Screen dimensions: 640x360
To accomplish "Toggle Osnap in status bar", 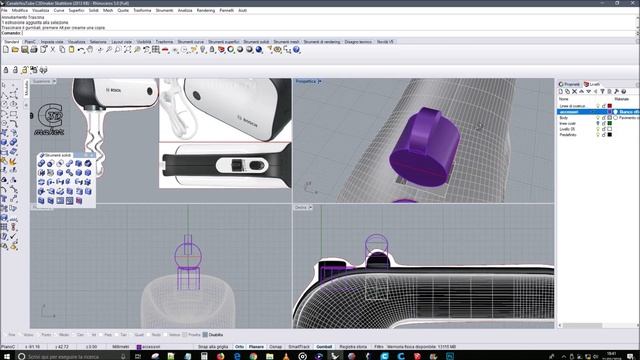I will pyautogui.click(x=276, y=347).
